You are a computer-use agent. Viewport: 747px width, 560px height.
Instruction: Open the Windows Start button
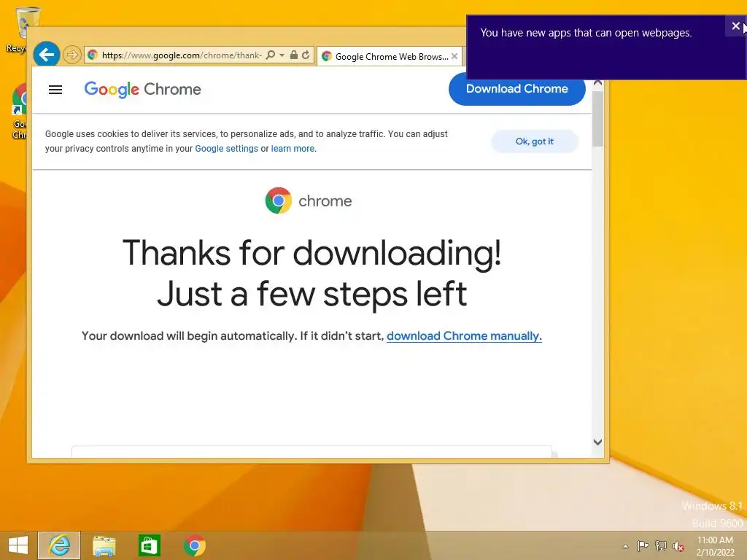pos(18,545)
